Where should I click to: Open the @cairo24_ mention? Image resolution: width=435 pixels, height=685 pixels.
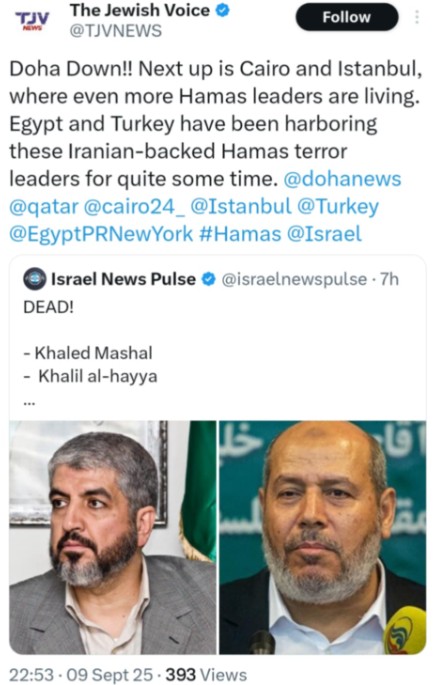click(134, 207)
